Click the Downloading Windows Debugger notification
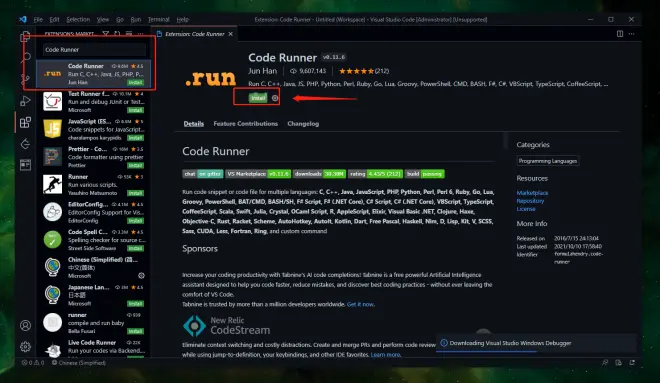This screenshot has width=660, height=383. pyautogui.click(x=536, y=343)
